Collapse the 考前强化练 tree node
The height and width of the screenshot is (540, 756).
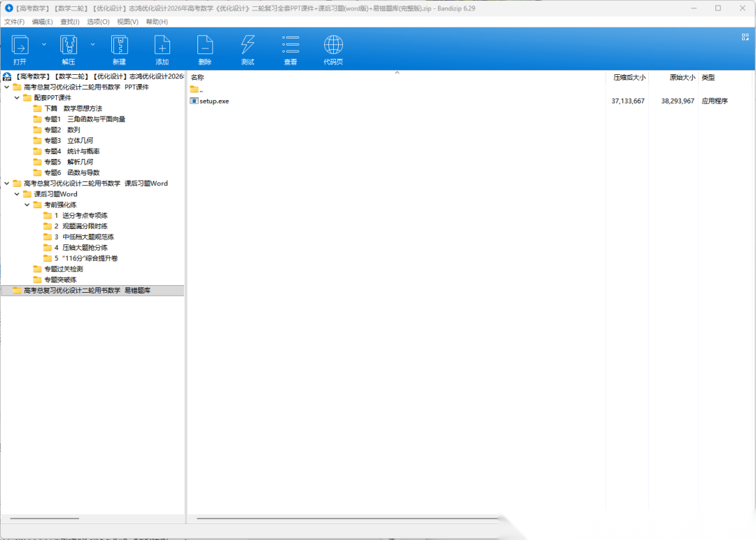coord(27,205)
